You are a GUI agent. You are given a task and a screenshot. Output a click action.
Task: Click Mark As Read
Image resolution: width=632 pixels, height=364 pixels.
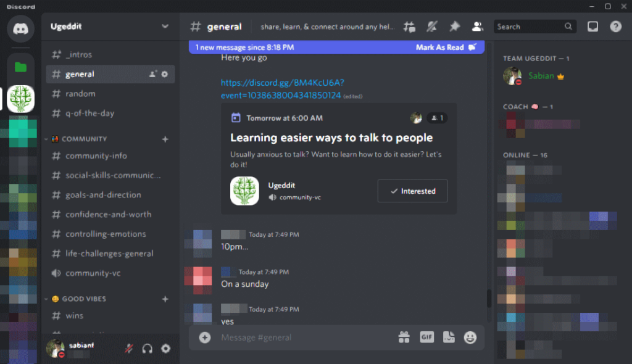[446, 47]
